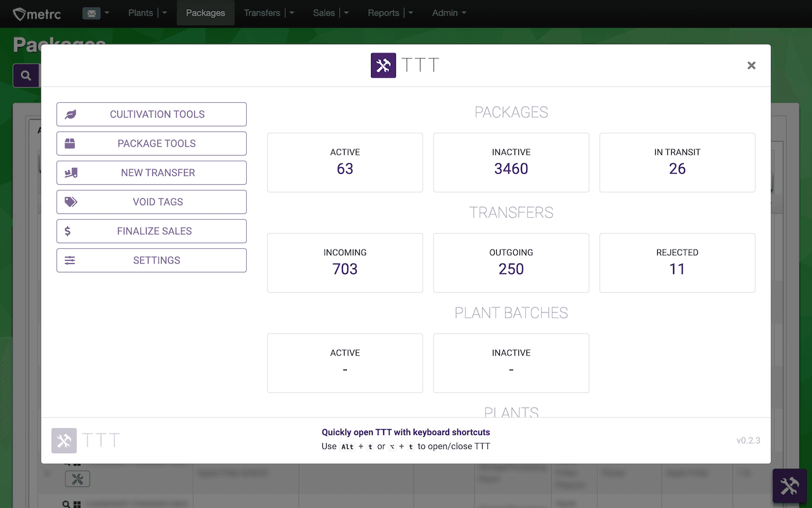Click the purple search magnifier button
This screenshot has width=812, height=508.
tap(26, 76)
